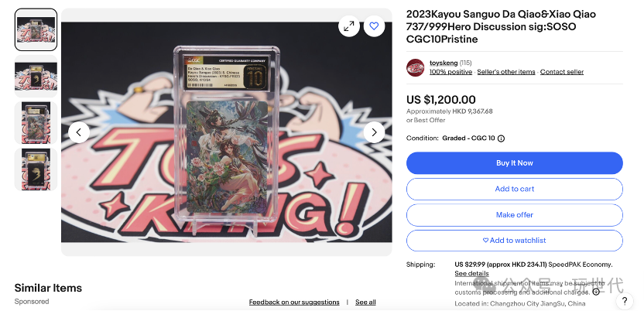The height and width of the screenshot is (311, 644).
Task: Select the third close-up card thumbnail
Action: point(36,123)
